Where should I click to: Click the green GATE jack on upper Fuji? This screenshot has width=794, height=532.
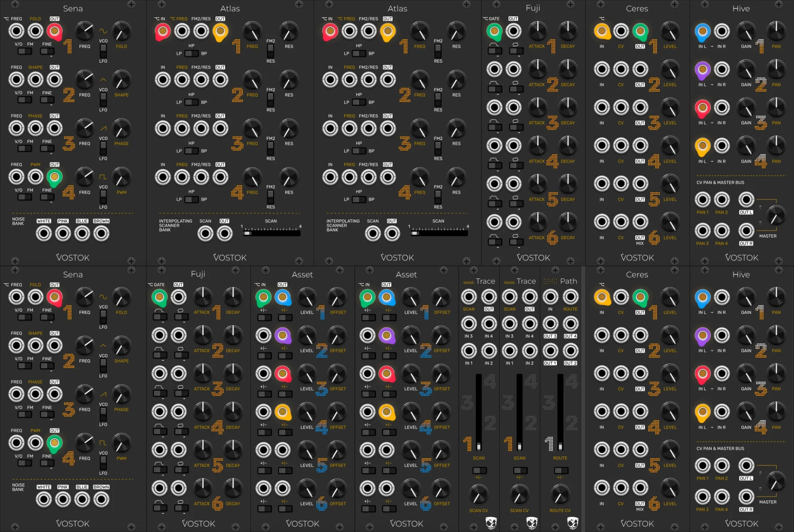pyautogui.click(x=494, y=31)
